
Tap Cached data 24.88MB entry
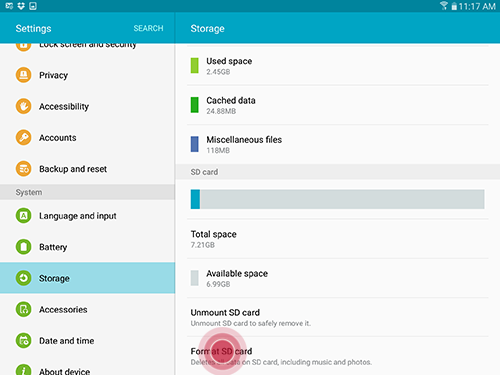[x=338, y=105]
